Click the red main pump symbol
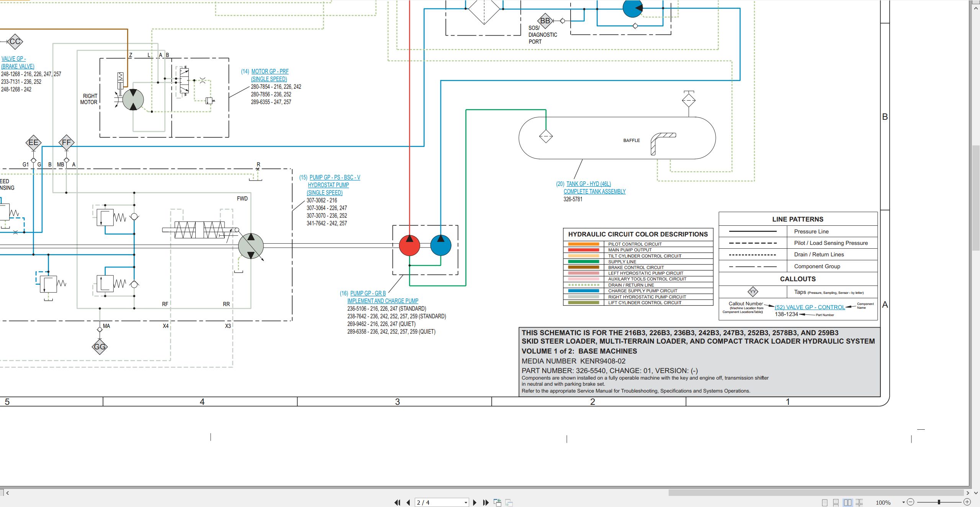 (x=409, y=245)
